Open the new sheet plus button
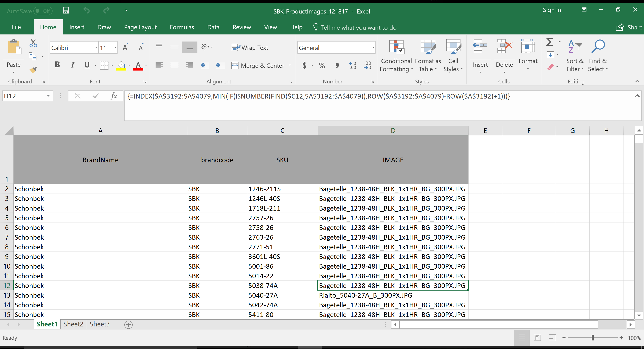This screenshot has height=349, width=644. click(129, 325)
